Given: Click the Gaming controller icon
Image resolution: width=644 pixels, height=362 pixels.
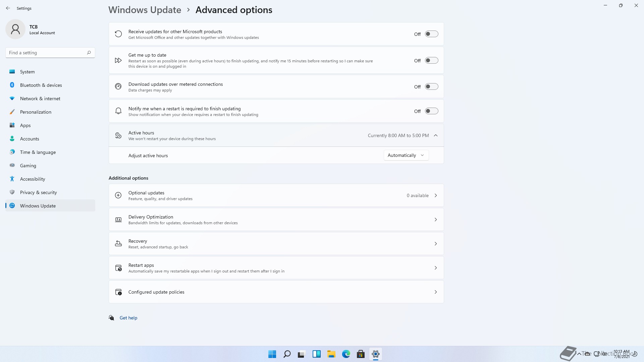Looking at the screenshot, I should pos(12,165).
